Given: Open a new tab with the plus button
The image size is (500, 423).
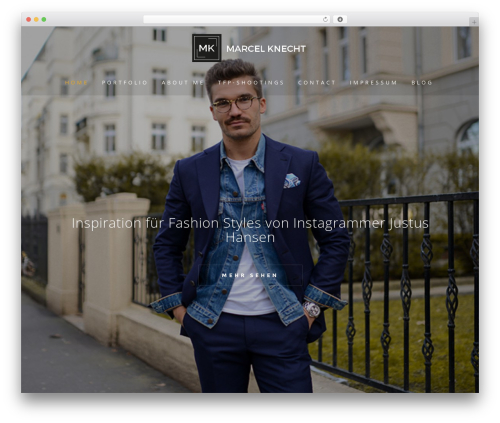Looking at the screenshot, I should (x=474, y=22).
